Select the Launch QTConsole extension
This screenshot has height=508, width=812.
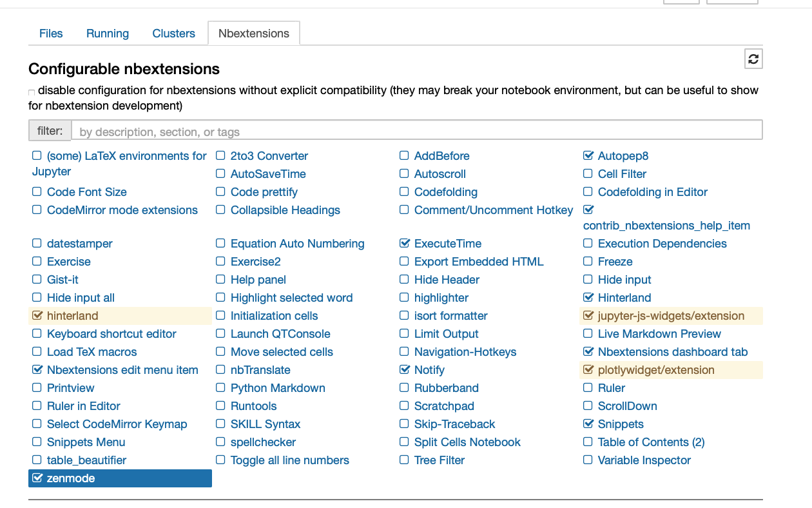[x=280, y=334]
